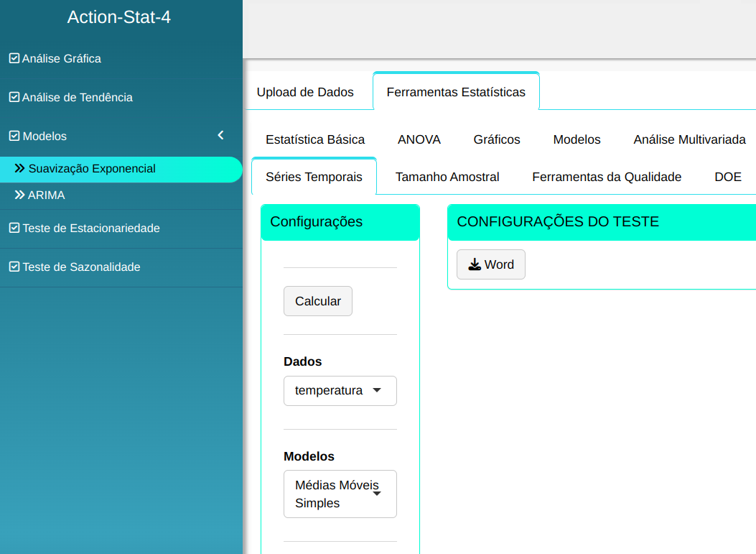Select the Análise Multivariada tab

[689, 139]
